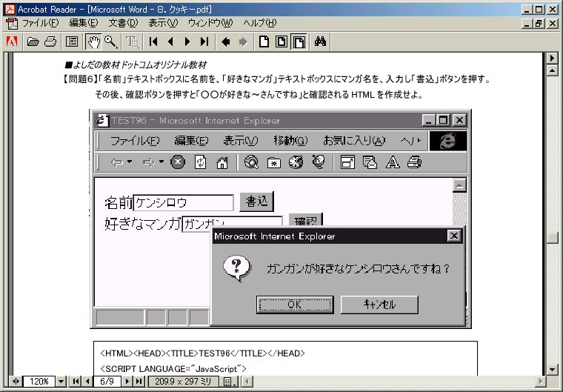Select the Hand tool
Screen dimensions: 563x392
pos(93,41)
